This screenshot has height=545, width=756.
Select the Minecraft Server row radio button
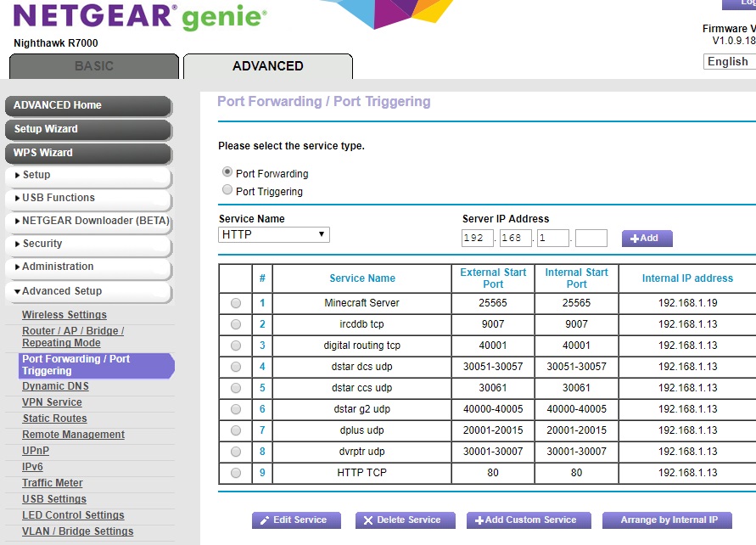pyautogui.click(x=235, y=303)
